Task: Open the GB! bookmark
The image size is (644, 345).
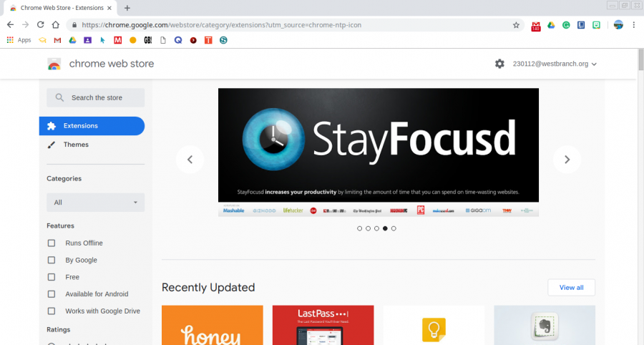Action: (x=148, y=40)
